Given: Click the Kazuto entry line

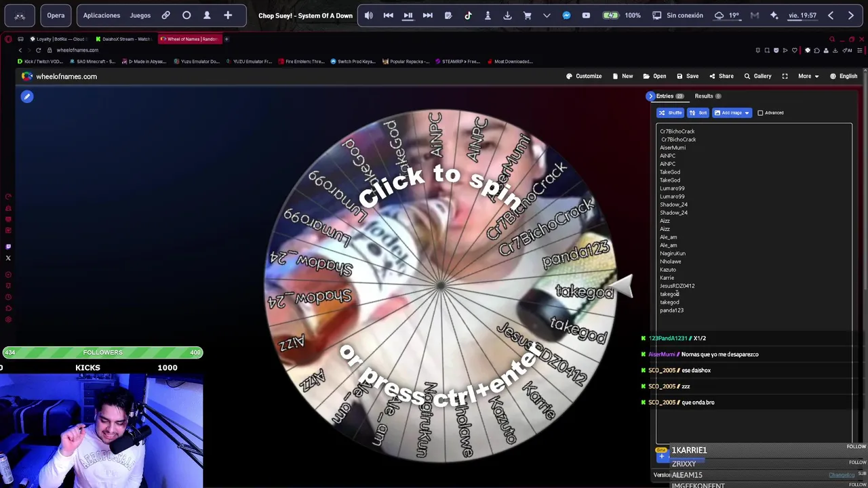Looking at the screenshot, I should [x=668, y=270].
